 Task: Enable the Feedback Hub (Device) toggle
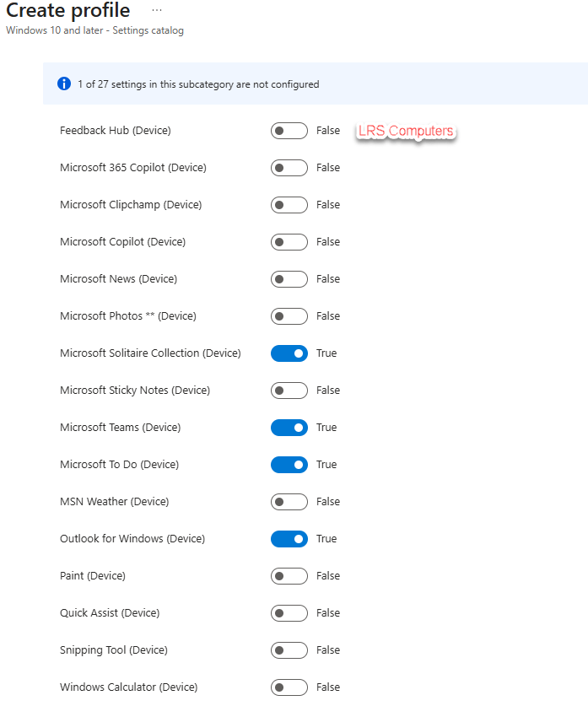click(289, 131)
